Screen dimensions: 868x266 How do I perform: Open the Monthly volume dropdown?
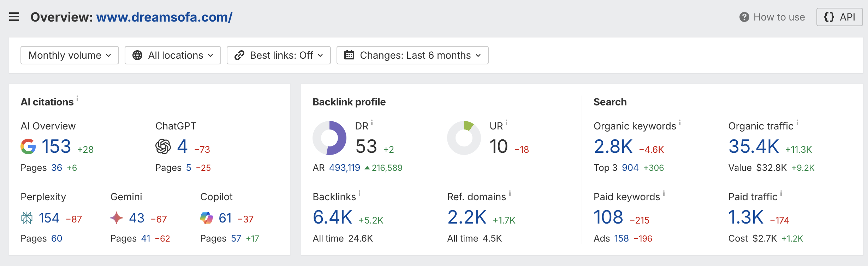pyautogui.click(x=70, y=55)
